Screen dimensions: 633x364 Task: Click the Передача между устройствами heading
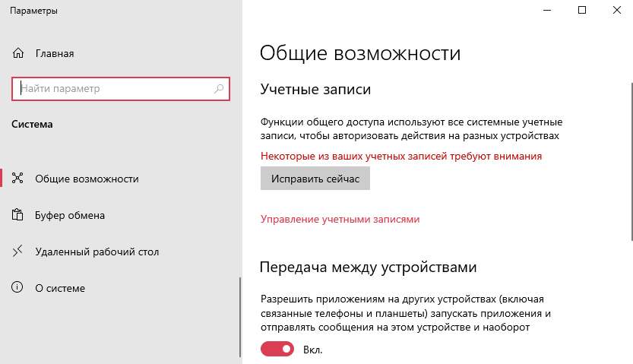(368, 267)
